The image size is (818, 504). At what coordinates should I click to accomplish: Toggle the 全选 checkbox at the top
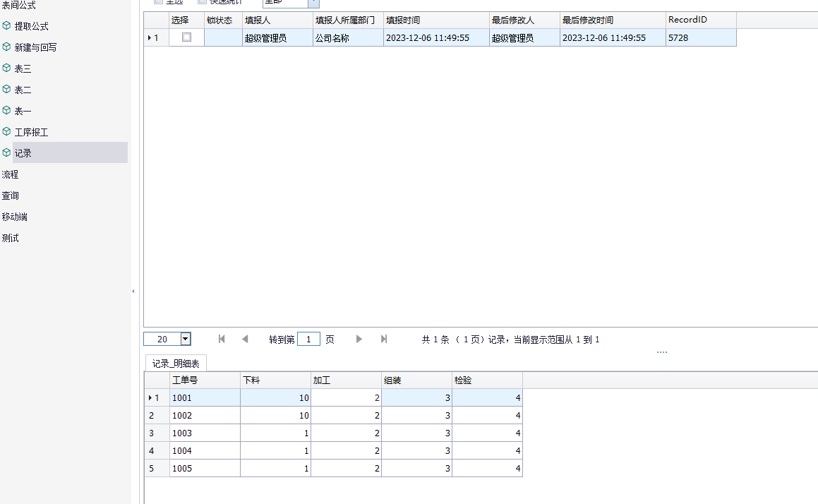(x=158, y=2)
